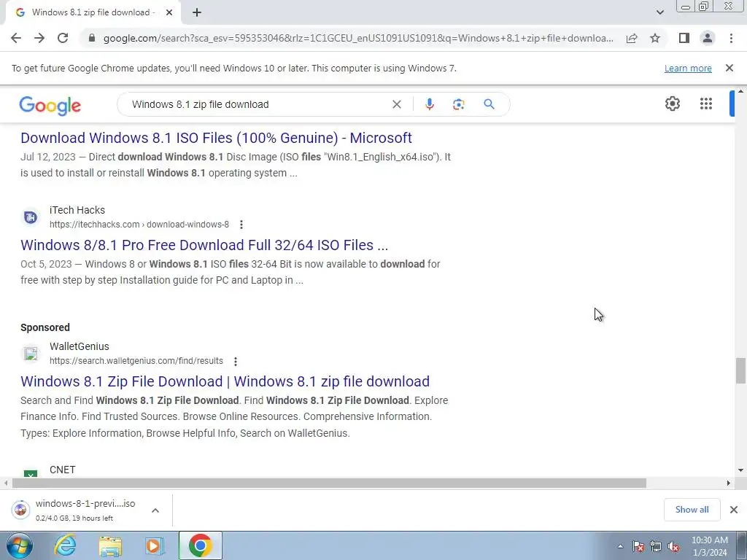This screenshot has width=747, height=560.
Task: Reload the current page
Action: coord(63,38)
